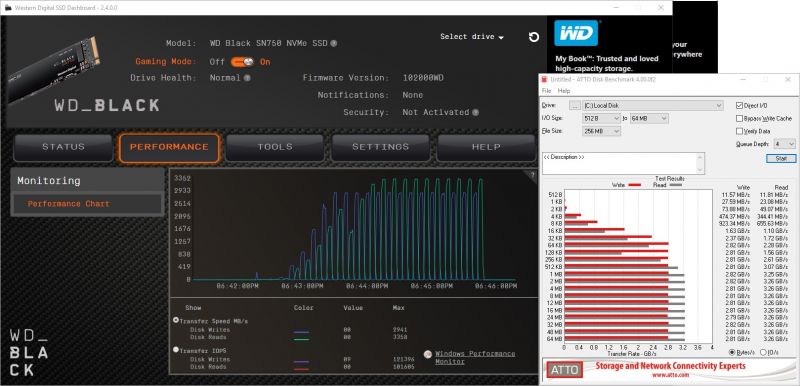The height and width of the screenshot is (386, 800).
Task: Open the ATTO Help menu
Action: point(564,91)
